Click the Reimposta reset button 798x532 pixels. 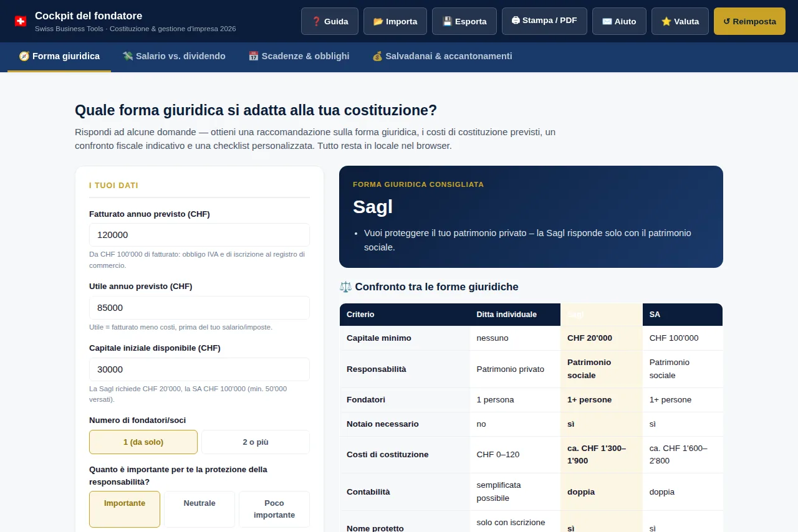749,21
